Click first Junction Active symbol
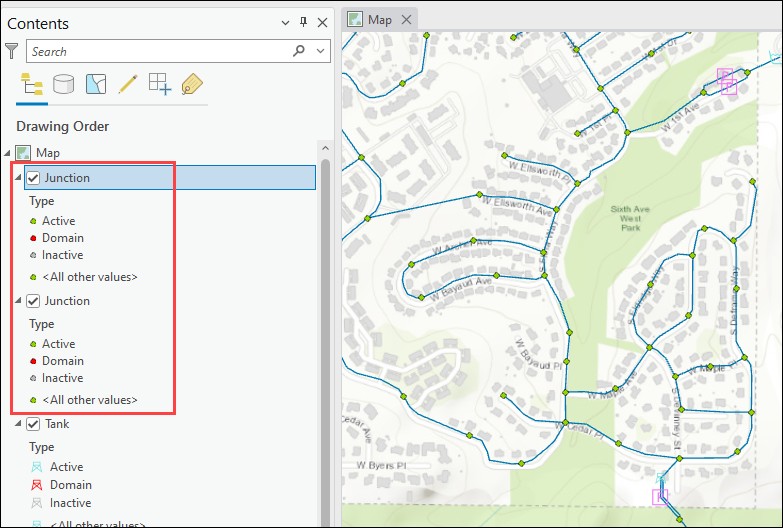This screenshot has height=528, width=783. 33,221
